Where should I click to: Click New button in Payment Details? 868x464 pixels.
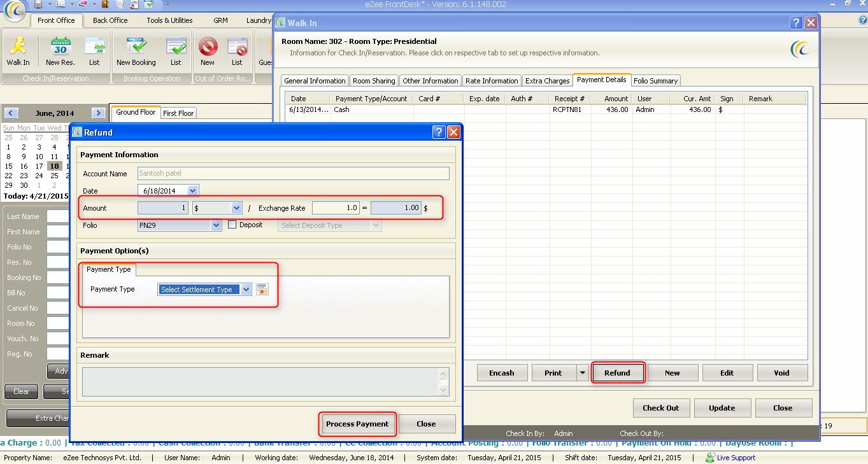coord(672,373)
